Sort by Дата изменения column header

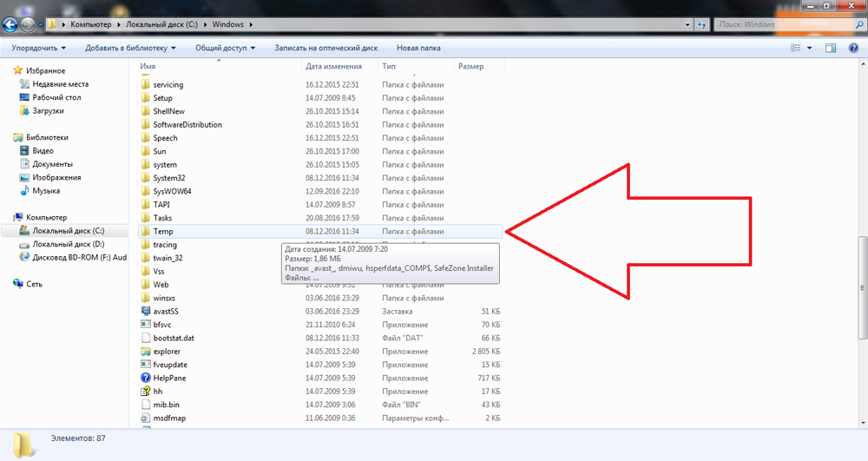coord(333,66)
